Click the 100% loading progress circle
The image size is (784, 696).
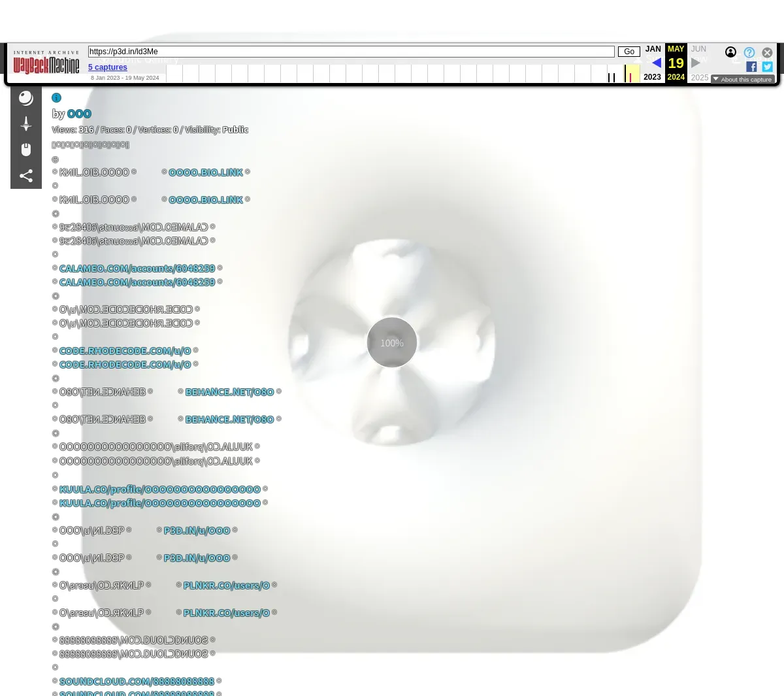click(392, 342)
